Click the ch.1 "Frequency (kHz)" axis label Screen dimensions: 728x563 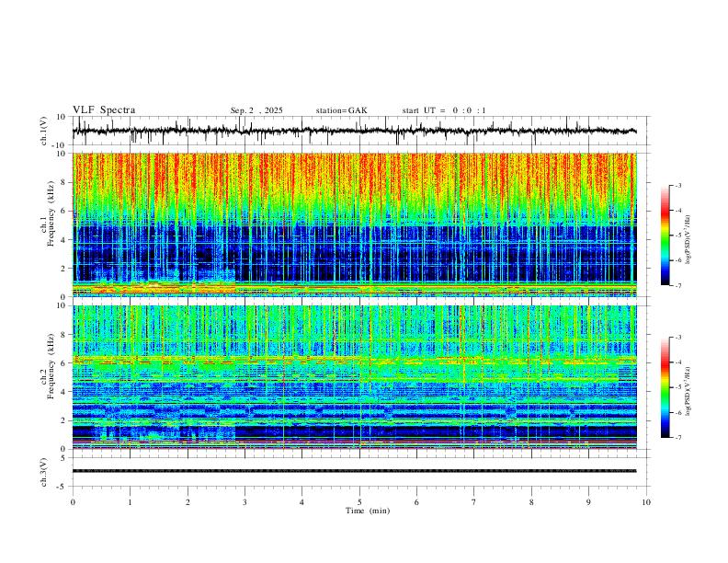point(51,213)
